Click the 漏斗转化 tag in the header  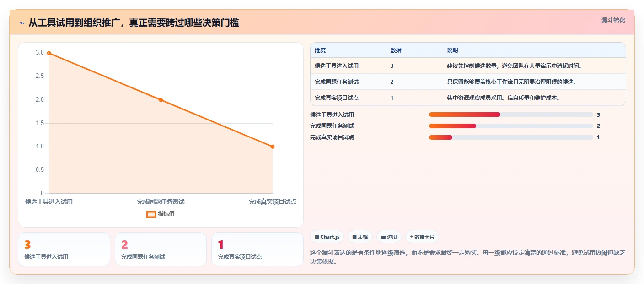[613, 20]
